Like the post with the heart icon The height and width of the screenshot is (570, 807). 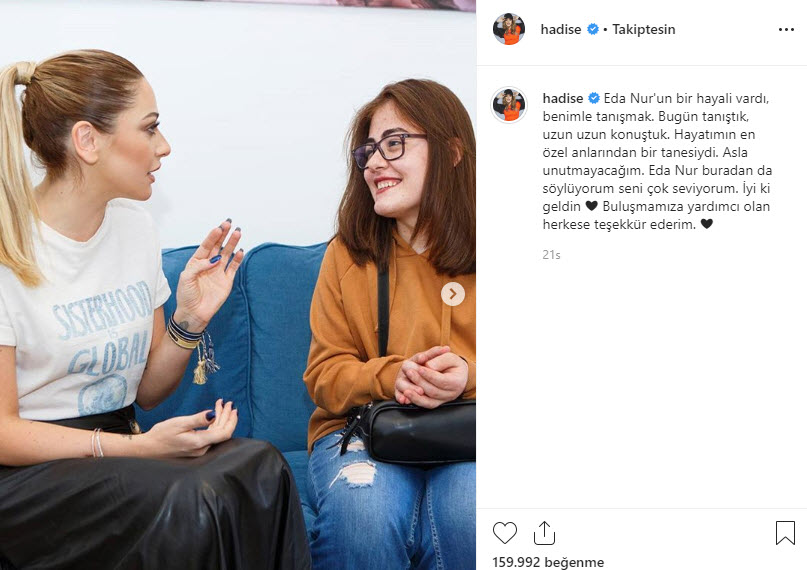point(504,532)
